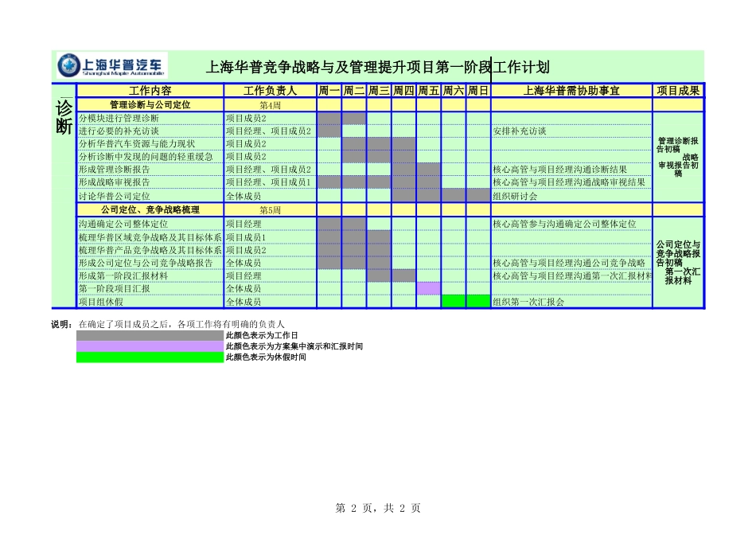Select the 分模块进行管理诊断 task cell
This screenshot has height=535, width=756.
[x=150, y=118]
